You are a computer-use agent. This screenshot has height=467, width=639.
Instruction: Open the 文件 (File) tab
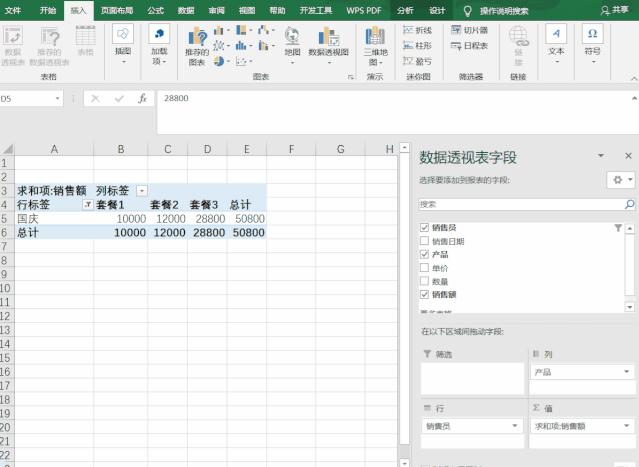click(x=13, y=11)
